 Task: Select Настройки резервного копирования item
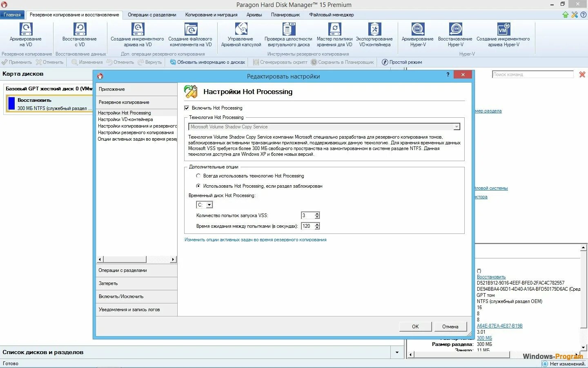(x=136, y=132)
